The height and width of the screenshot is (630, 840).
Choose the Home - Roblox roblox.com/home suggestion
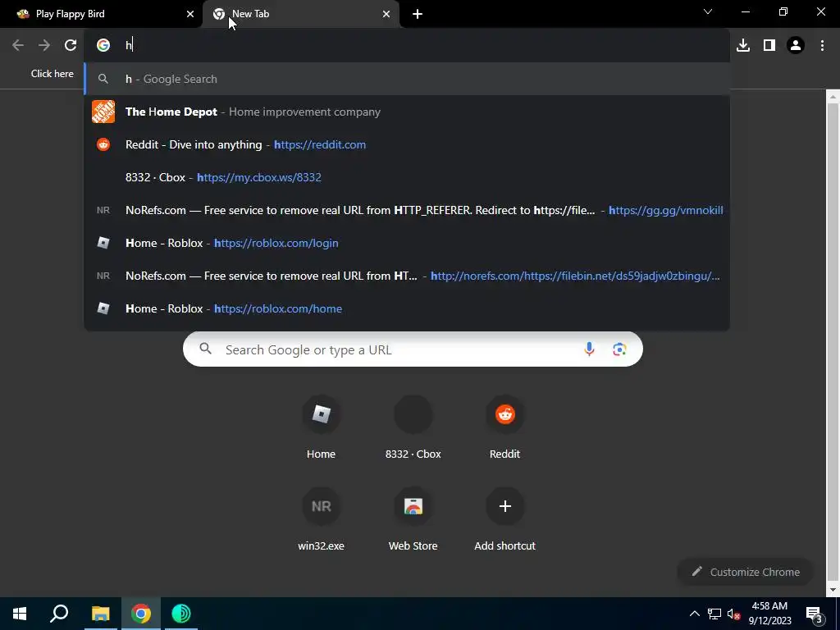point(407,308)
